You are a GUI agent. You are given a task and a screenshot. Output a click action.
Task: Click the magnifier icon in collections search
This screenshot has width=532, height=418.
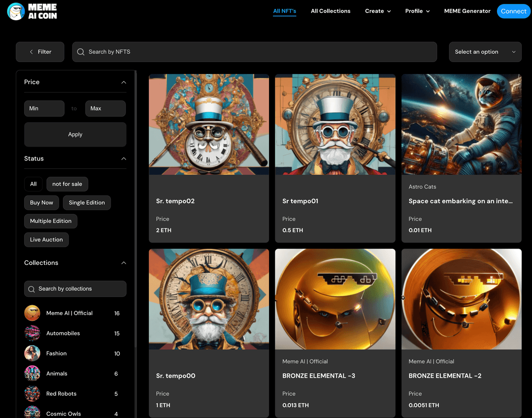(32, 289)
